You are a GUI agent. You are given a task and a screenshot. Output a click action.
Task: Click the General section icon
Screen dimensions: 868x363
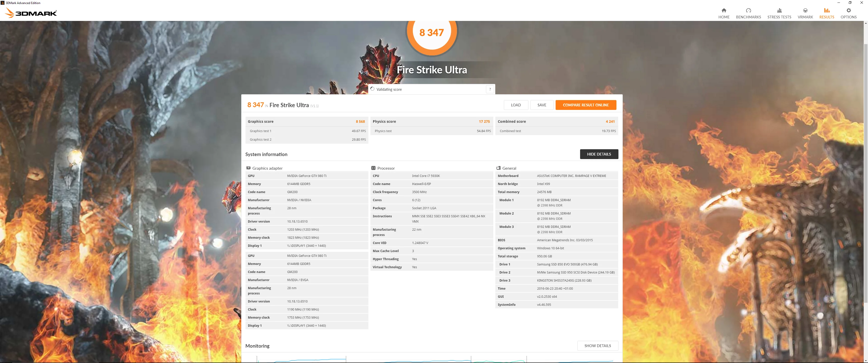[498, 168]
